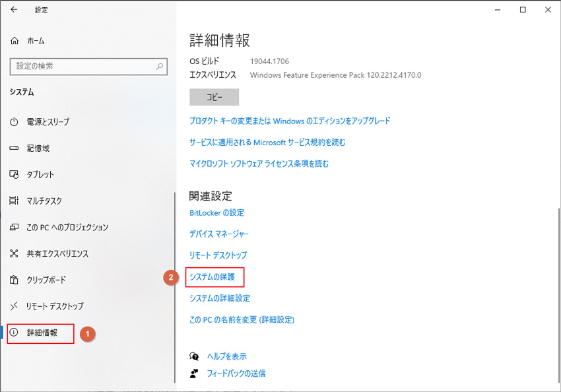561x392 pixels.
Task: Close the settings window
Action: 548,10
